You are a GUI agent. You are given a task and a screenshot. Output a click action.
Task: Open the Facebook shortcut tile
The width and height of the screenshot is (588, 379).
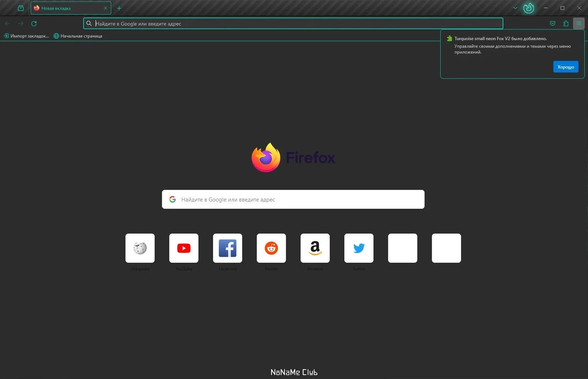point(227,248)
